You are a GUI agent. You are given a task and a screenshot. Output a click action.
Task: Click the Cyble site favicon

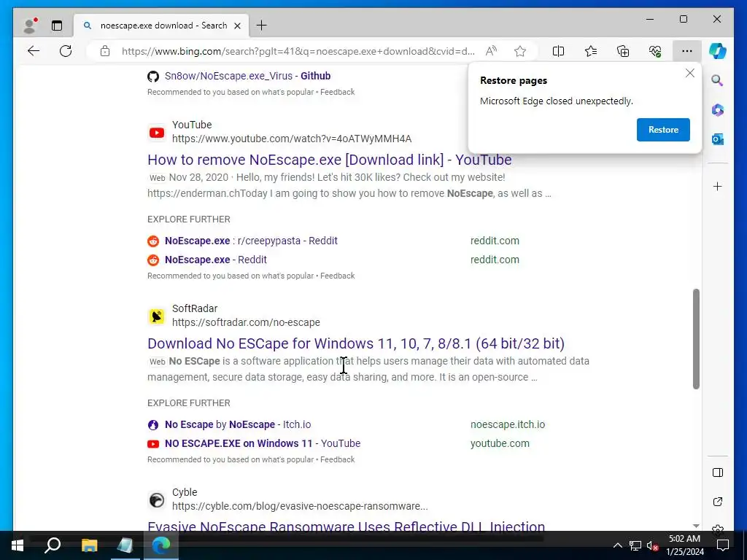click(x=156, y=500)
